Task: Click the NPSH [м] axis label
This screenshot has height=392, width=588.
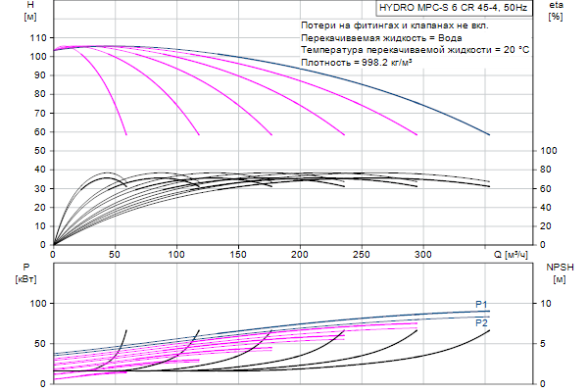Action: coord(558,272)
